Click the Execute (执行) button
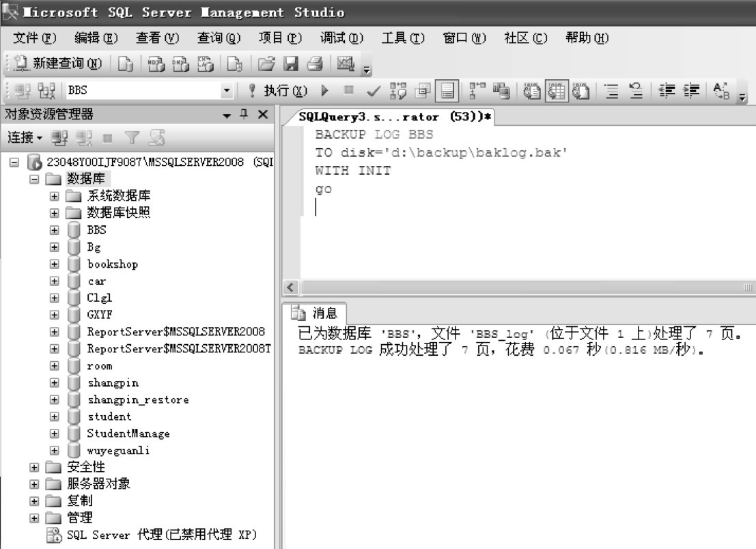This screenshot has width=756, height=549. (x=278, y=91)
